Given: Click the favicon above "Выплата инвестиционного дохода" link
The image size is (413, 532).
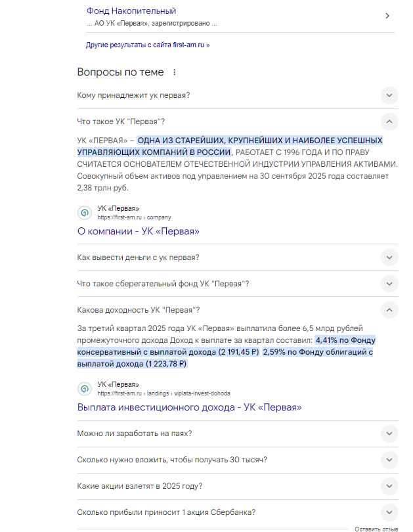Looking at the screenshot, I should click(85, 389).
